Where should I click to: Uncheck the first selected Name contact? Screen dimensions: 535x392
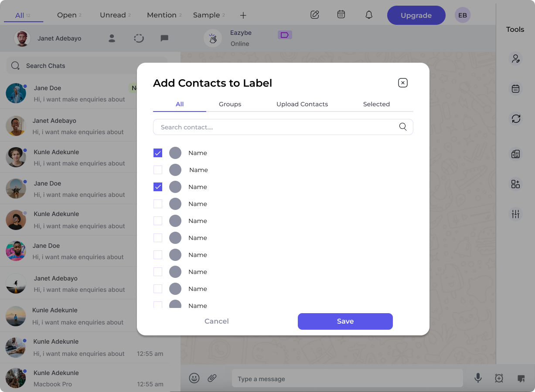point(158,153)
